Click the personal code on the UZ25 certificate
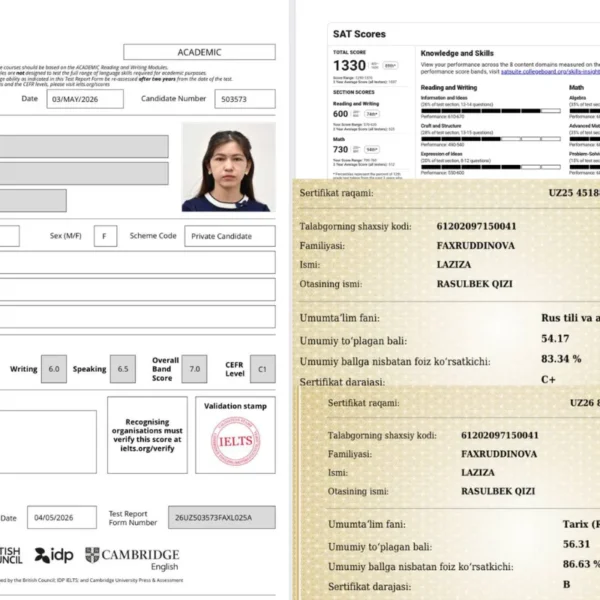This screenshot has width=600, height=600. click(x=476, y=226)
